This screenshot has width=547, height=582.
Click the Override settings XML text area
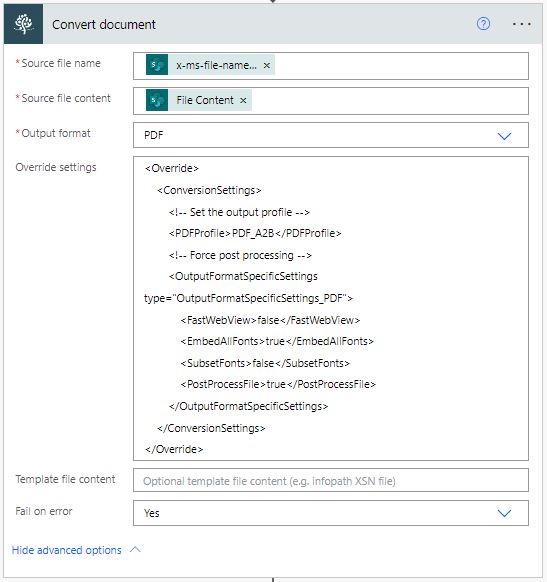coord(331,308)
